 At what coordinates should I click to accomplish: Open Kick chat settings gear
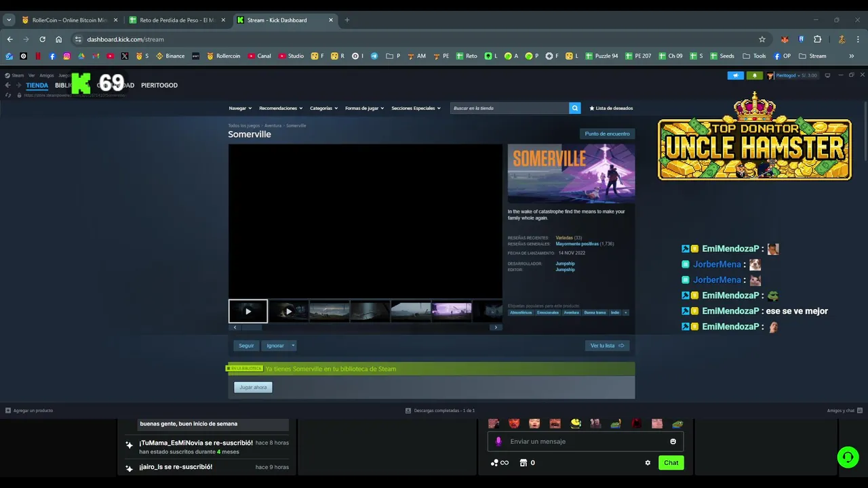pyautogui.click(x=648, y=463)
